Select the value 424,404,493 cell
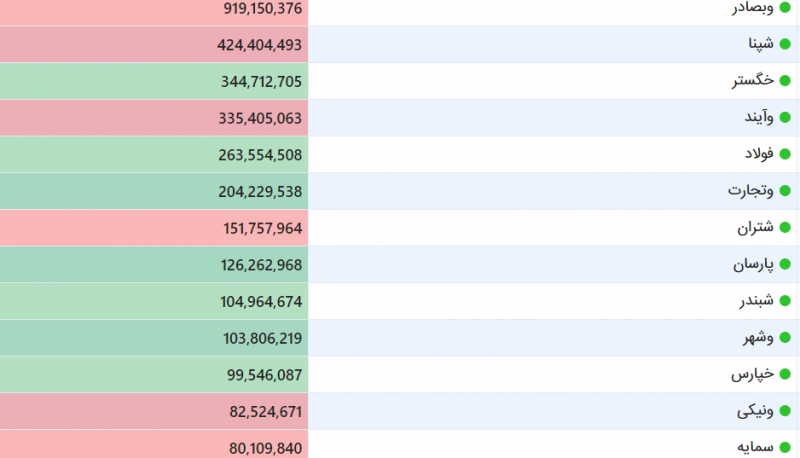This screenshot has width=800, height=458. pyautogui.click(x=154, y=44)
